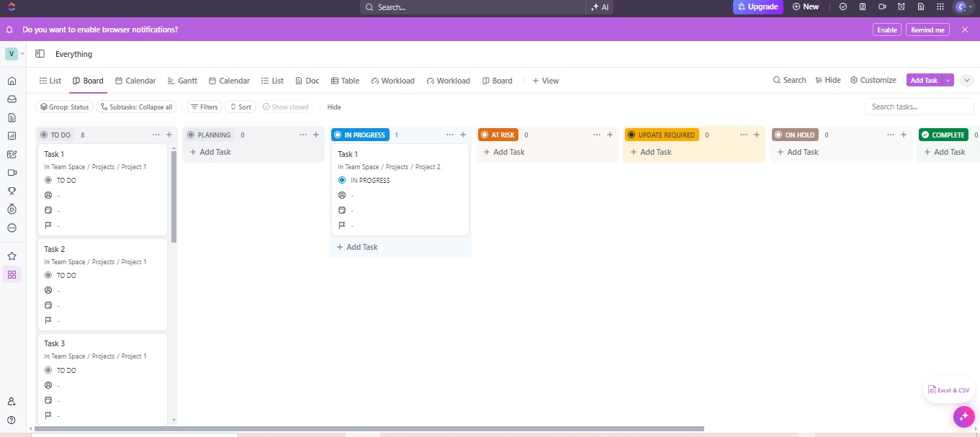Click the top Search bar

[473, 7]
